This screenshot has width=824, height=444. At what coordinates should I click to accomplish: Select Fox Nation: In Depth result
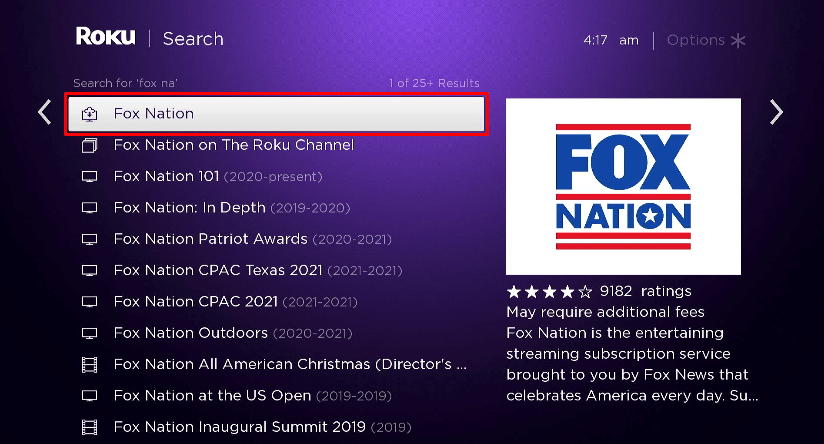click(x=190, y=208)
